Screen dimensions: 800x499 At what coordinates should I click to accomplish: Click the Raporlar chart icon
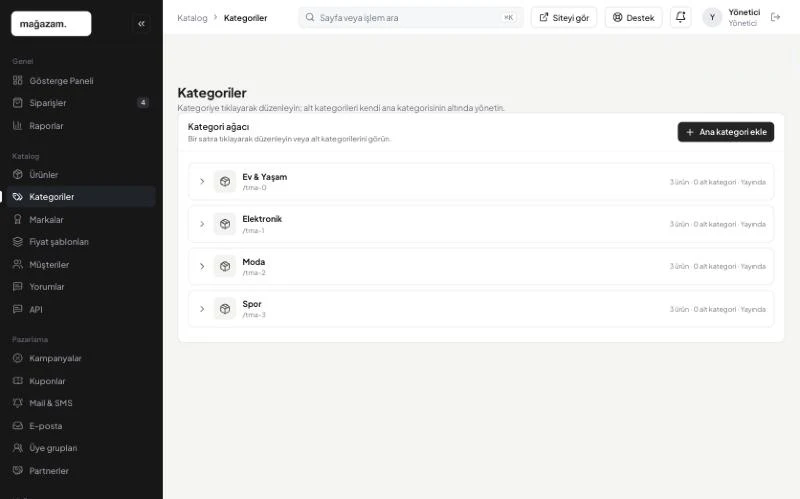tap(18, 126)
